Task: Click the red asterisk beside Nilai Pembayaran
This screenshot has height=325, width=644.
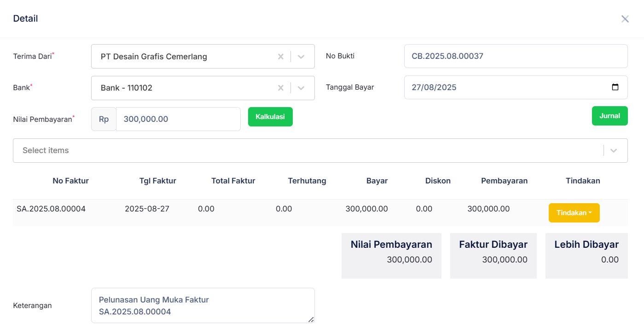Action: tap(73, 116)
